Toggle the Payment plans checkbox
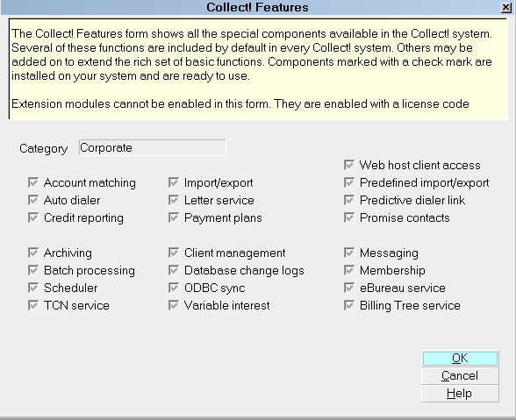The height and width of the screenshot is (420, 516). [174, 217]
